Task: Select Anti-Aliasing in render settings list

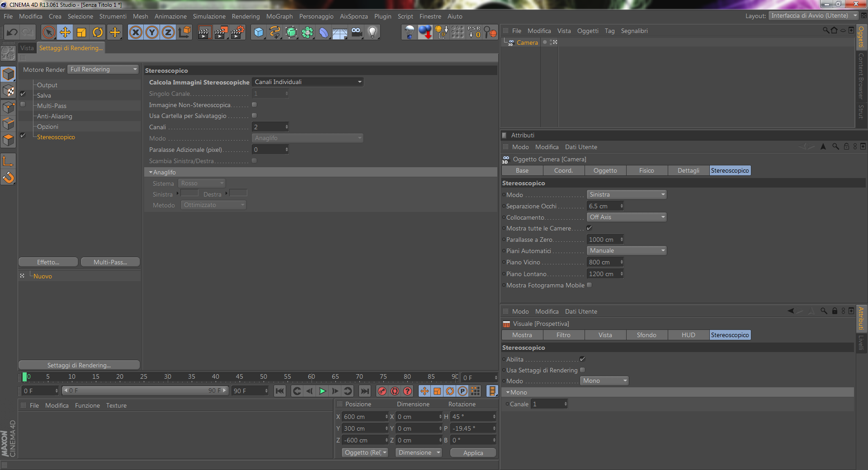Action: 55,117
